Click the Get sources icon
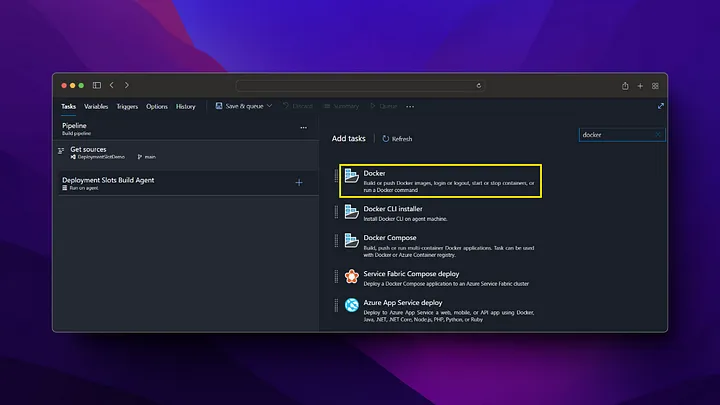The height and width of the screenshot is (405, 720). click(x=61, y=151)
